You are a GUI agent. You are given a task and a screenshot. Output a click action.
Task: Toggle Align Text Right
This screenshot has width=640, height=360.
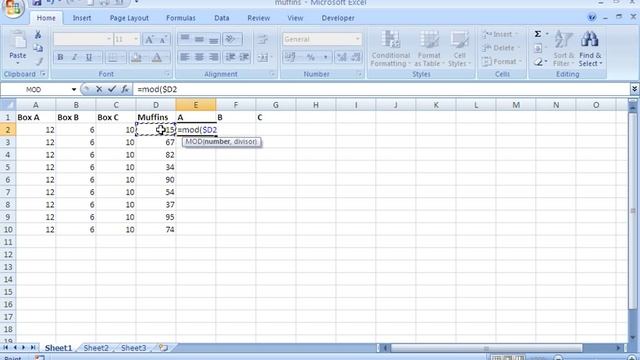click(214, 57)
